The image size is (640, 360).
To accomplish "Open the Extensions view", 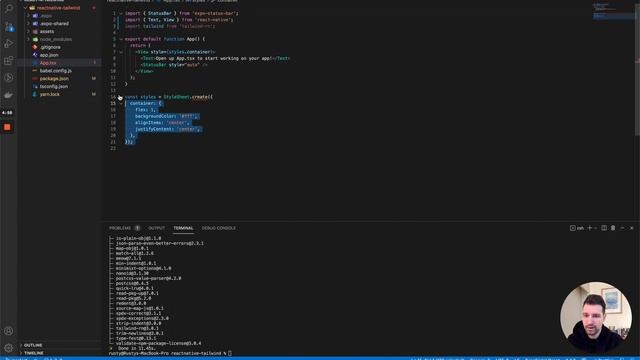I will (9, 60).
